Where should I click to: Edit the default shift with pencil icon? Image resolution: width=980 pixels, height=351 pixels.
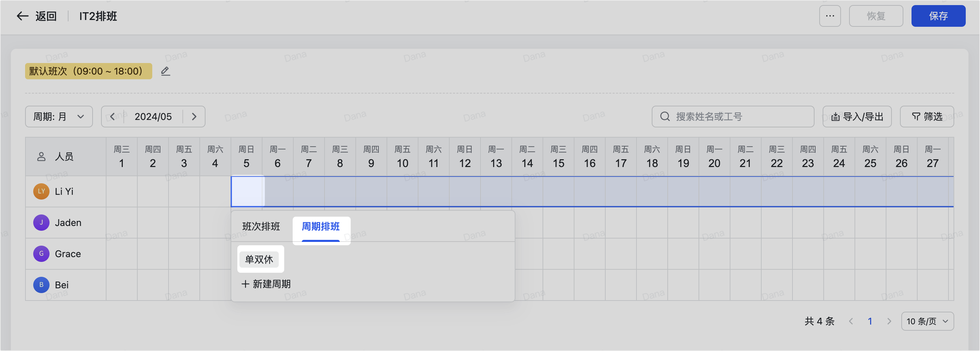[x=165, y=71]
